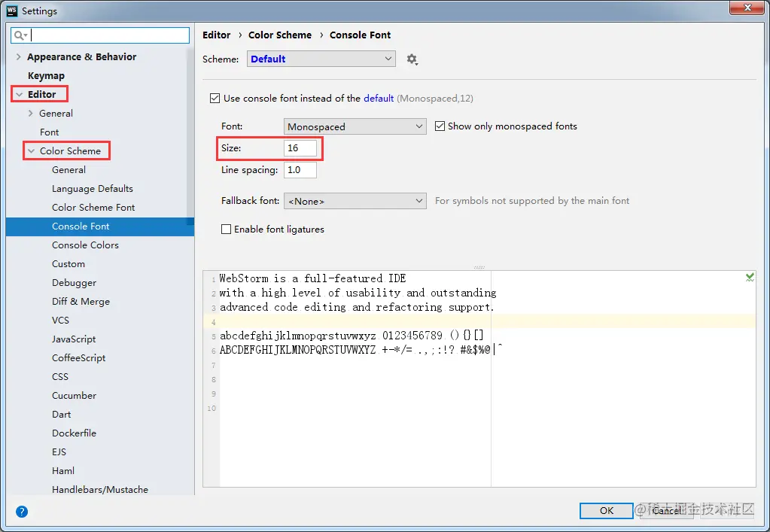The image size is (770, 532).
Task: Enable font ligatures checkbox
Action: (x=226, y=230)
